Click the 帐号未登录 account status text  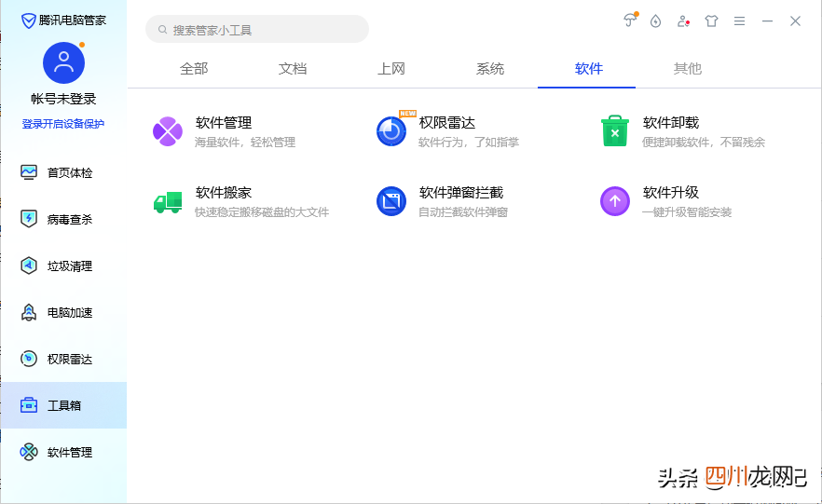pos(63,99)
